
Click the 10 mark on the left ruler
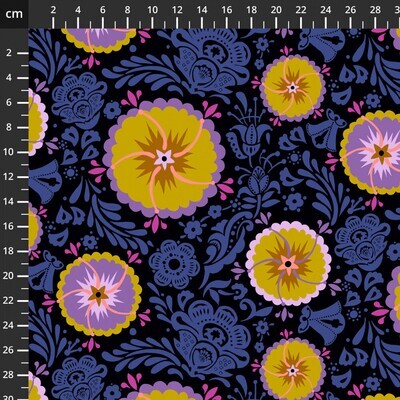pyautogui.click(x=8, y=152)
